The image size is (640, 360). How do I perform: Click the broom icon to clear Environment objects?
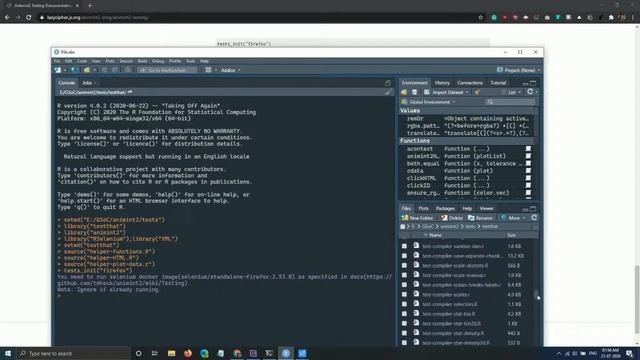point(477,92)
